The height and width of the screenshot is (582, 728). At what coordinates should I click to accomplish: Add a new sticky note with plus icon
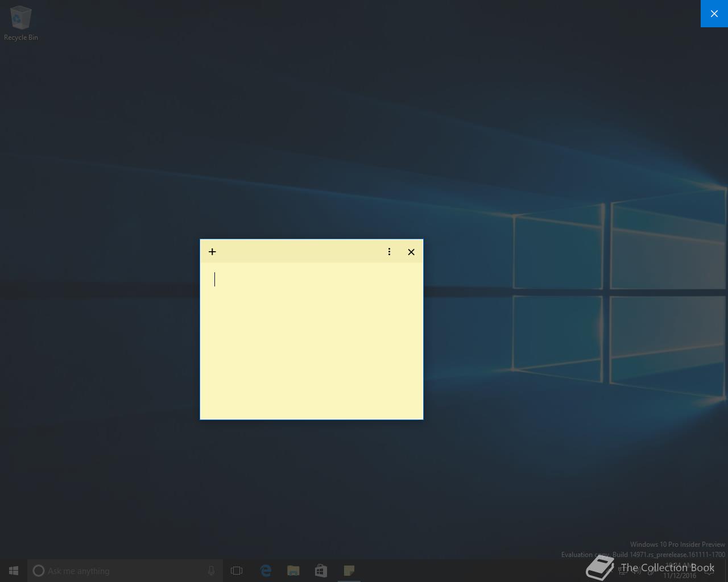pyautogui.click(x=212, y=252)
